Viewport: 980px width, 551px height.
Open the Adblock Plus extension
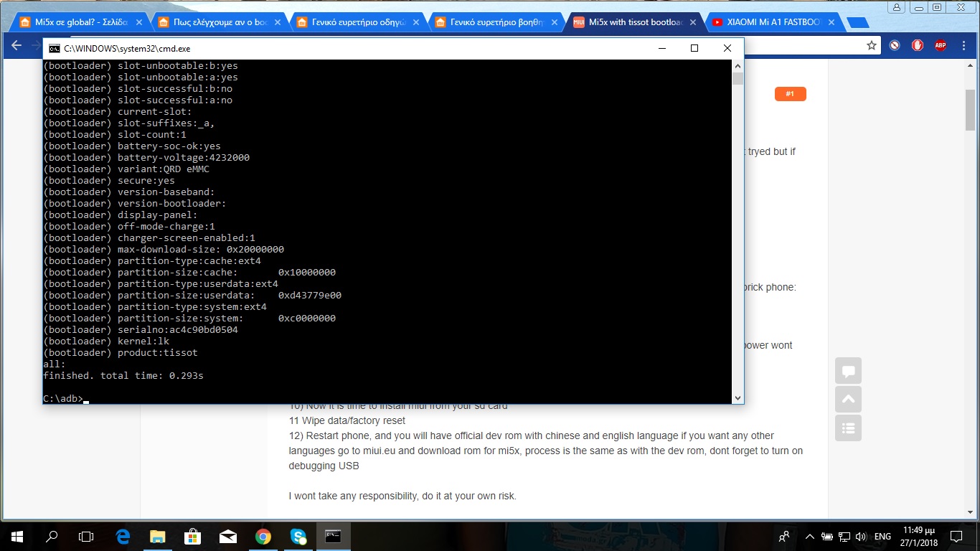point(940,45)
